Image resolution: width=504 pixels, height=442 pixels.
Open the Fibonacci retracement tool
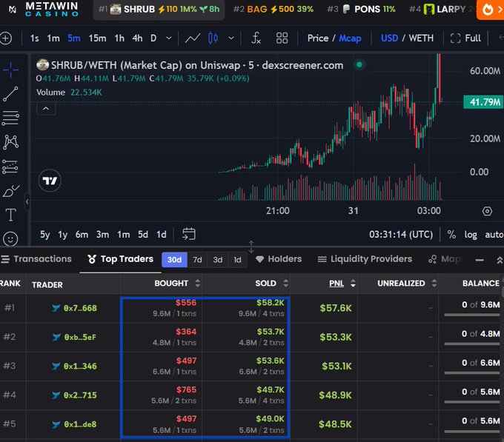pyautogui.click(x=10, y=118)
